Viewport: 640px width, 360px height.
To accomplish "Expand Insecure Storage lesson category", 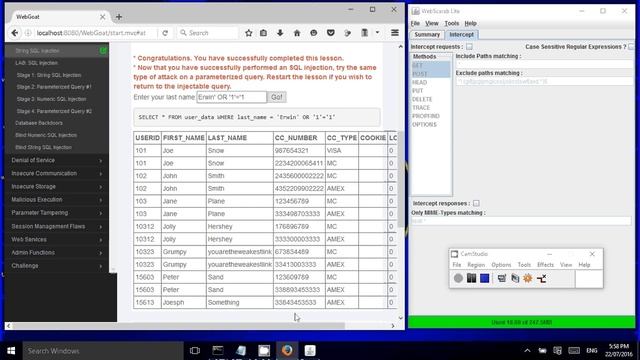I will [57, 187].
